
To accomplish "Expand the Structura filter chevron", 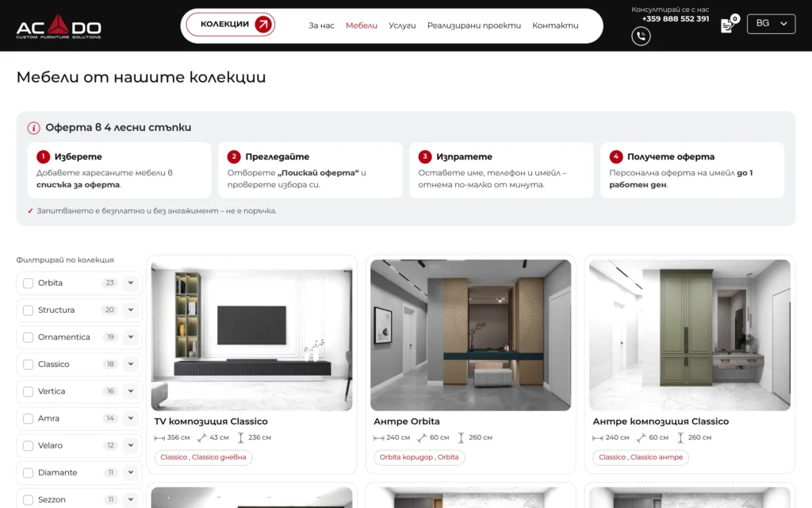I will click(131, 310).
